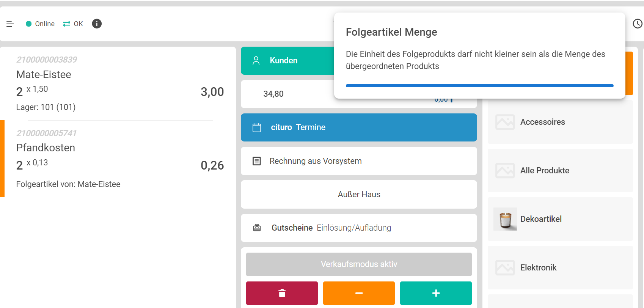Image resolution: width=644 pixels, height=308 pixels.
Task: Open the clock history icon
Action: click(x=637, y=24)
